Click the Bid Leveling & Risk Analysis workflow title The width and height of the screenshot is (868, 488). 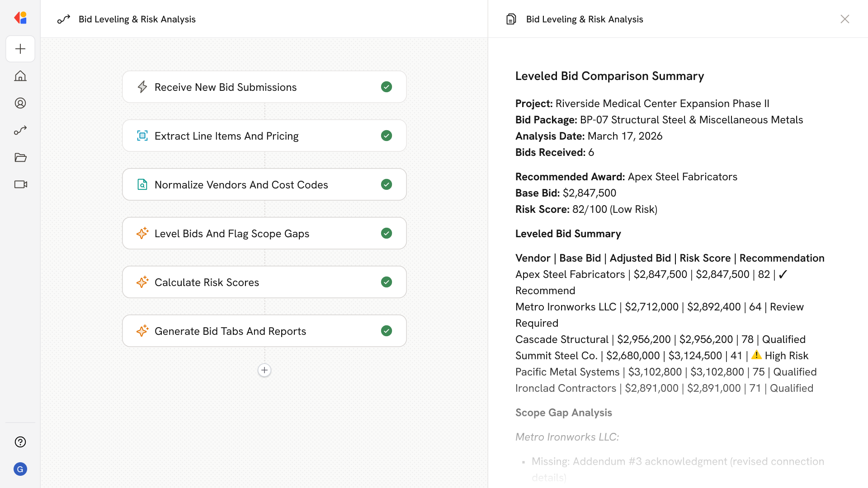137,19
